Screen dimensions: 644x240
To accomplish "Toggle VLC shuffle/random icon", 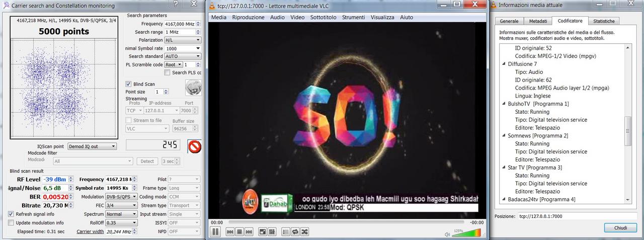I will 304,232.
